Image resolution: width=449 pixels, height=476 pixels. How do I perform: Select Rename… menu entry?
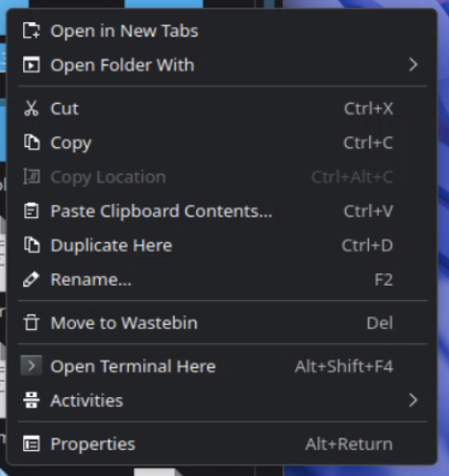[x=222, y=280]
